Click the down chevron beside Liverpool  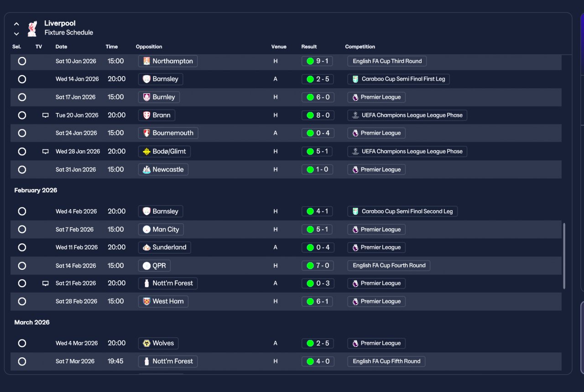tap(16, 34)
